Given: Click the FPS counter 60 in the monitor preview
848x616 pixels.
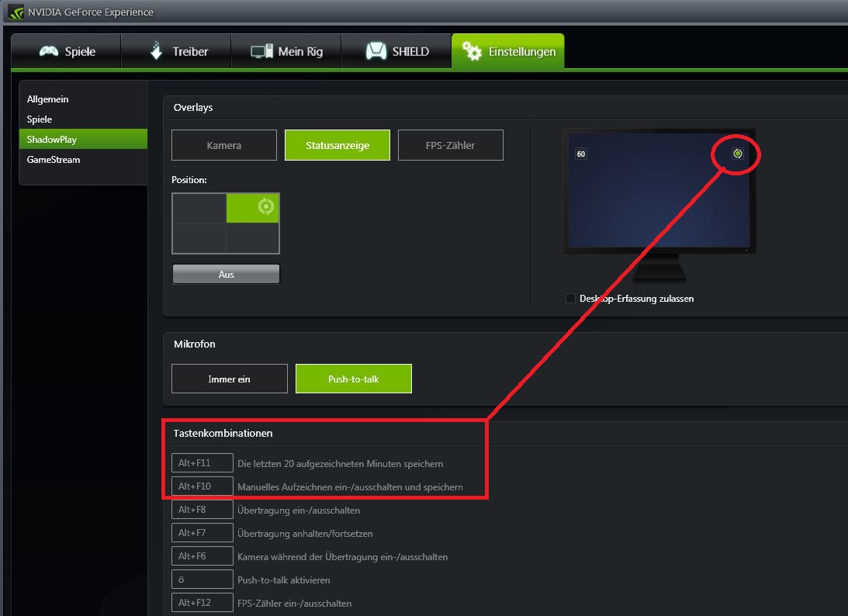Looking at the screenshot, I should (x=581, y=154).
